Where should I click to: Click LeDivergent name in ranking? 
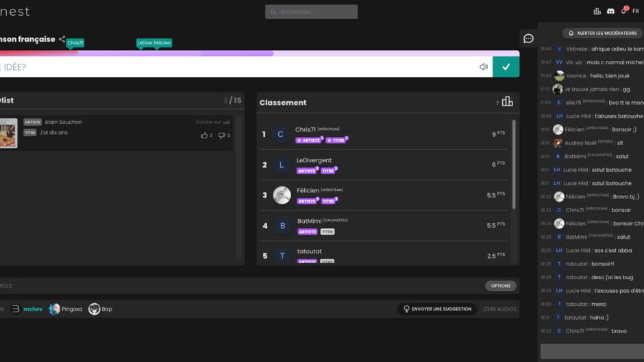(314, 161)
